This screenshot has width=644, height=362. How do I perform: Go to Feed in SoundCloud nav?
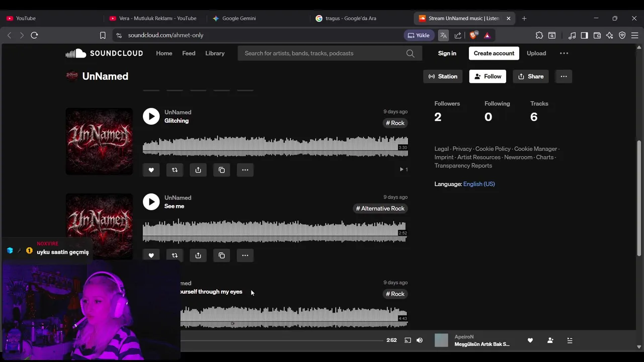point(189,53)
